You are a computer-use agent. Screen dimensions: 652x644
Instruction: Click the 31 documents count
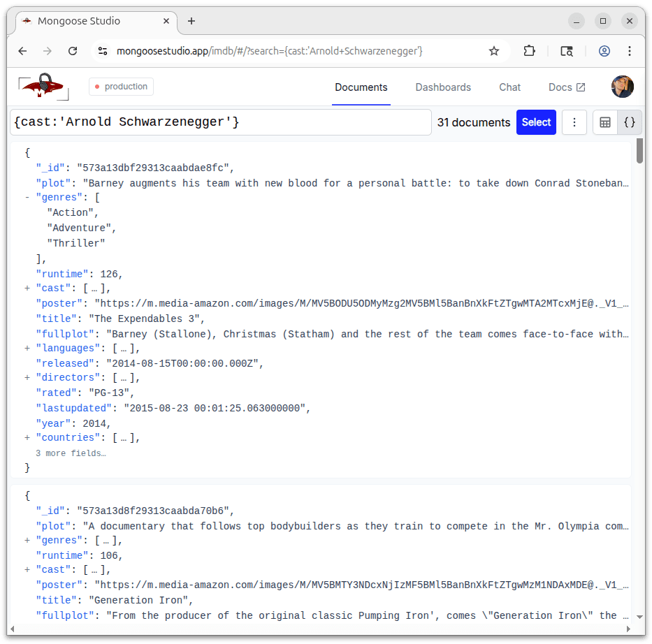pos(474,122)
